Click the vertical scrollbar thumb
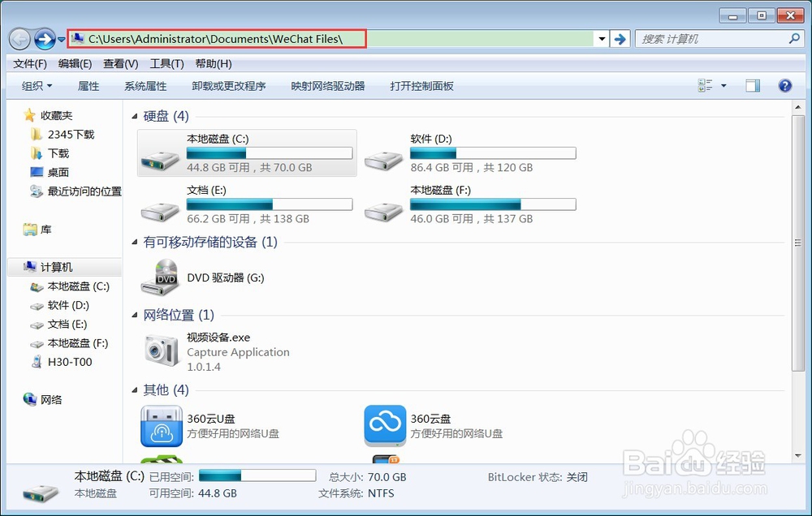Screen dimensions: 812x516 point(798,243)
